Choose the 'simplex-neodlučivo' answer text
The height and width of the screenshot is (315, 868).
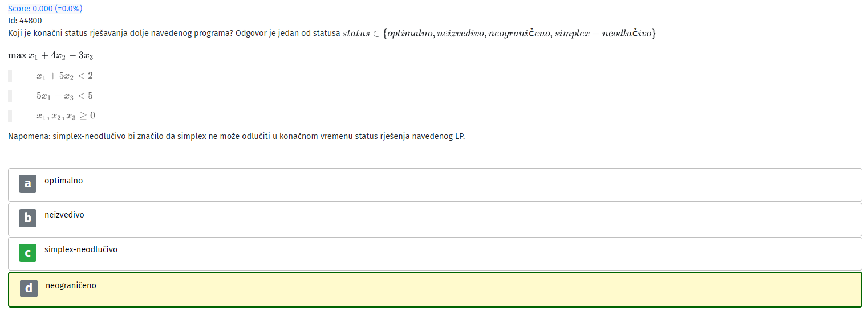(x=81, y=249)
